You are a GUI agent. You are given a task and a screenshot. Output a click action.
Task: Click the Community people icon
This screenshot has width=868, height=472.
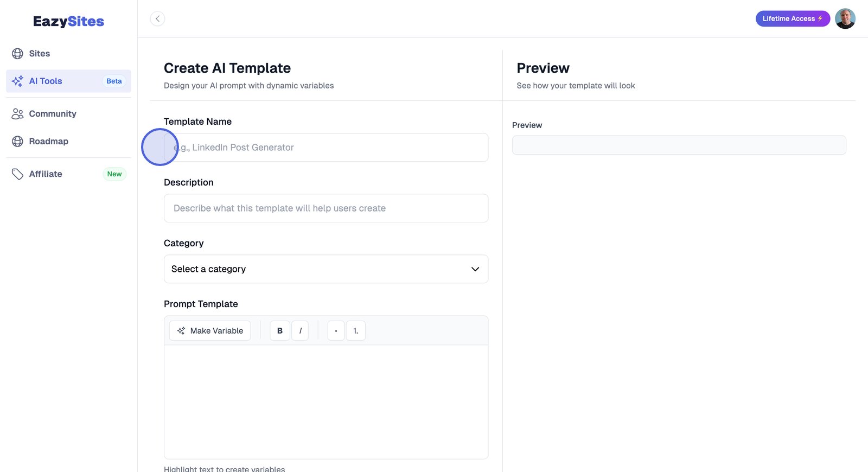(17, 114)
